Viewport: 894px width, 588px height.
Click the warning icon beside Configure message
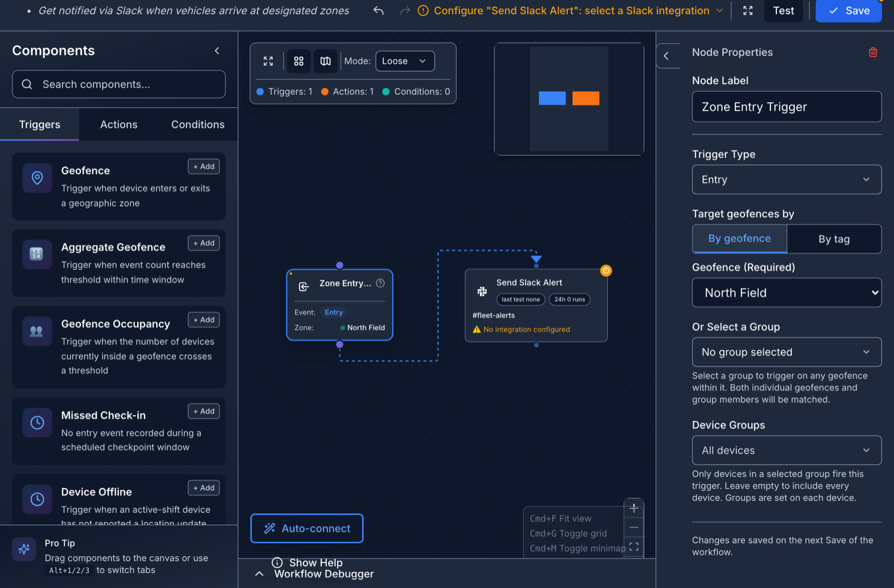[x=423, y=11]
